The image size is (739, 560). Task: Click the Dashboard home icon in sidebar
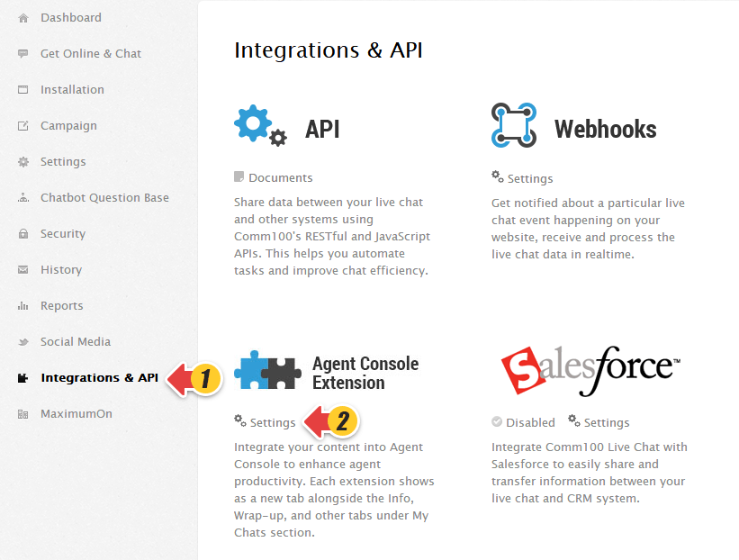pos(23,18)
